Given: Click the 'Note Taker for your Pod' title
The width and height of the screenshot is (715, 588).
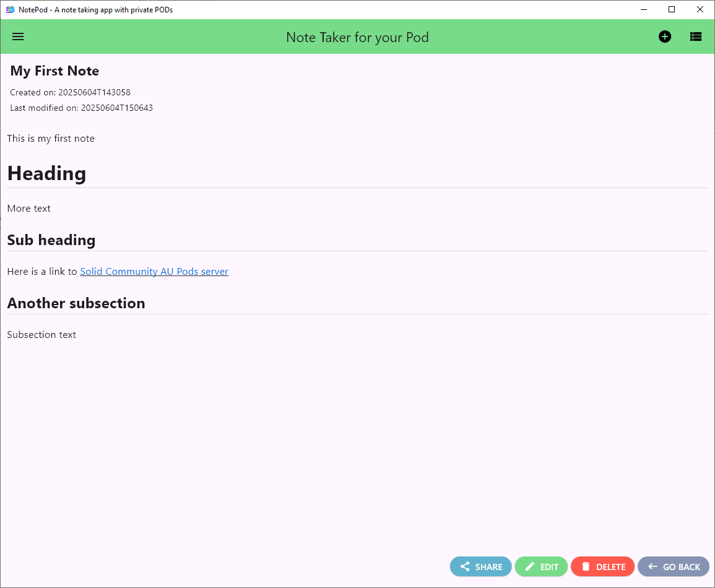Looking at the screenshot, I should tap(357, 37).
